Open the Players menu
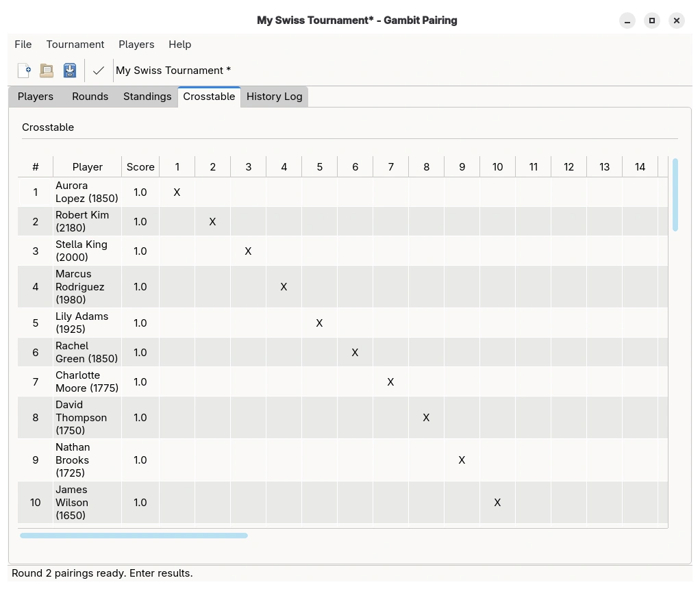Screen dimensions: 700x589 136,45
